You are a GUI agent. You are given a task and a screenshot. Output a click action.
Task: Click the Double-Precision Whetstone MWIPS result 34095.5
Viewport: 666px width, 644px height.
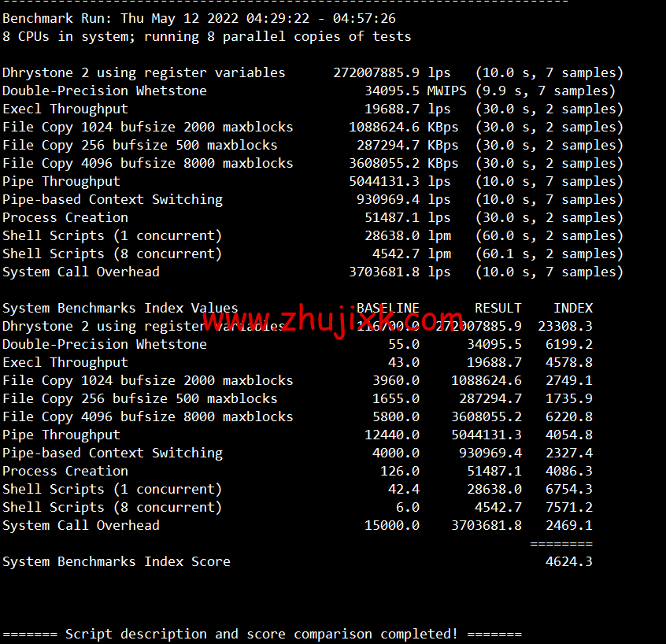tap(395, 91)
